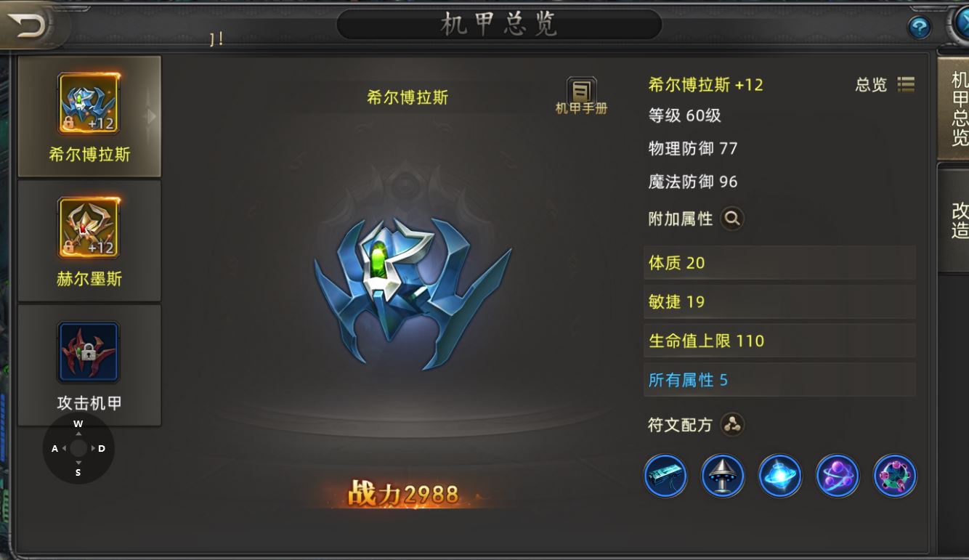Click the 体质 20 attribute row
969x560 pixels.
(779, 263)
